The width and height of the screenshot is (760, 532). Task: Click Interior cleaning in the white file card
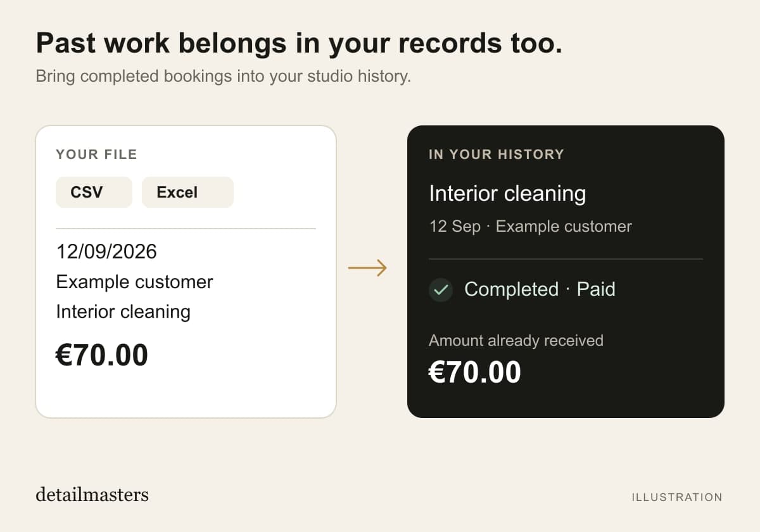123,312
